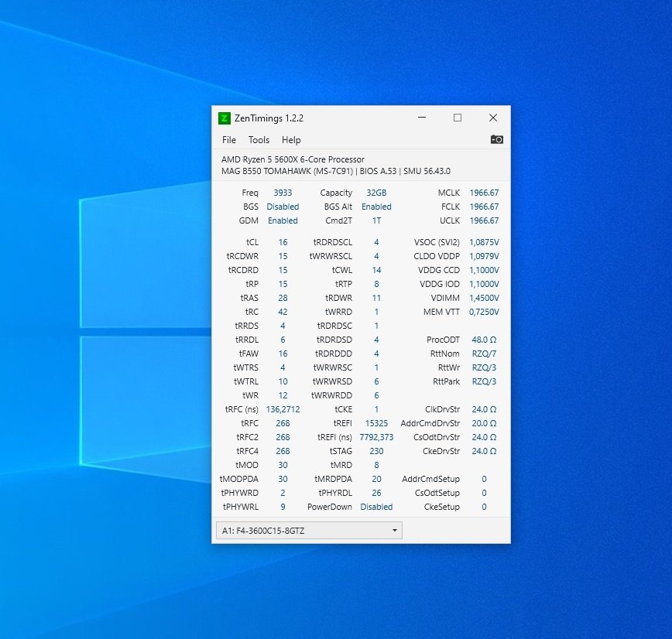Select the UCLK value 1966.67
The height and width of the screenshot is (639, 672).
pos(484,220)
